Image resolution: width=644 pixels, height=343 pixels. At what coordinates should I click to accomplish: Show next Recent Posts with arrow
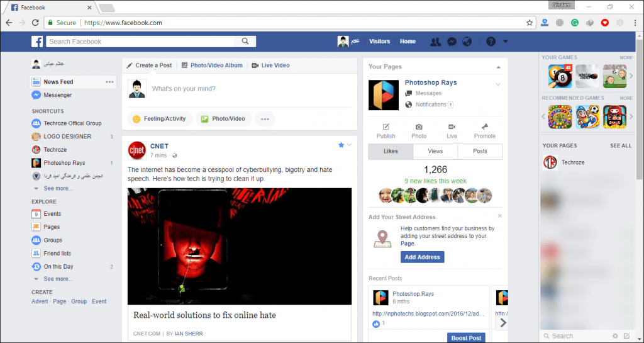pos(503,323)
